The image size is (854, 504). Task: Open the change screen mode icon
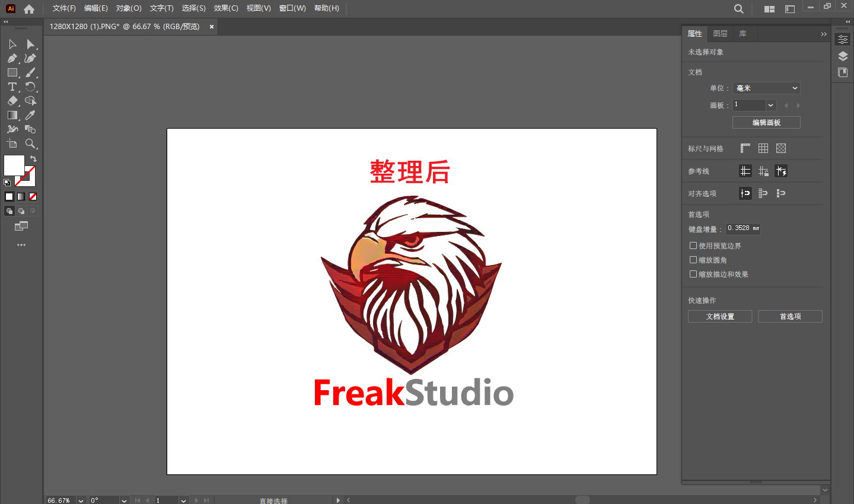tap(21, 227)
